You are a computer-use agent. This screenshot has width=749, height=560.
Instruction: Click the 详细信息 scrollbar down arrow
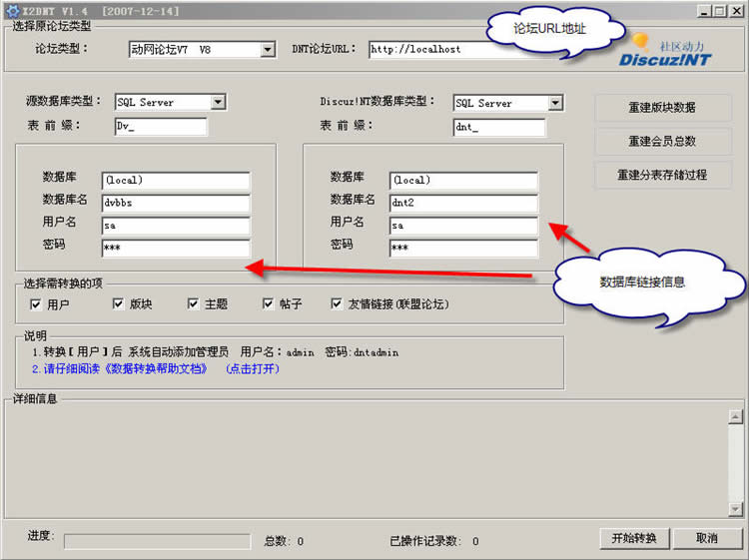point(736,509)
